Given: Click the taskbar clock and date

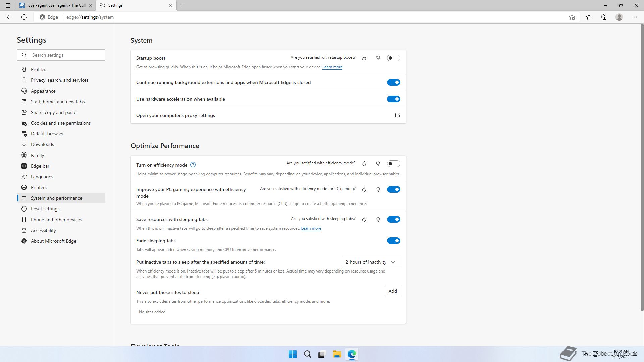Looking at the screenshot, I should 621,354.
